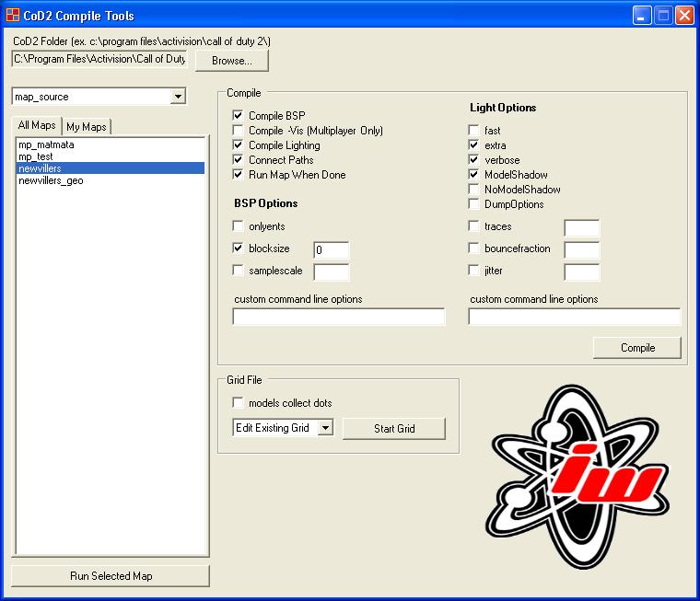The width and height of the screenshot is (700, 601).
Task: Uncheck Compile Lighting option
Action: tap(238, 145)
